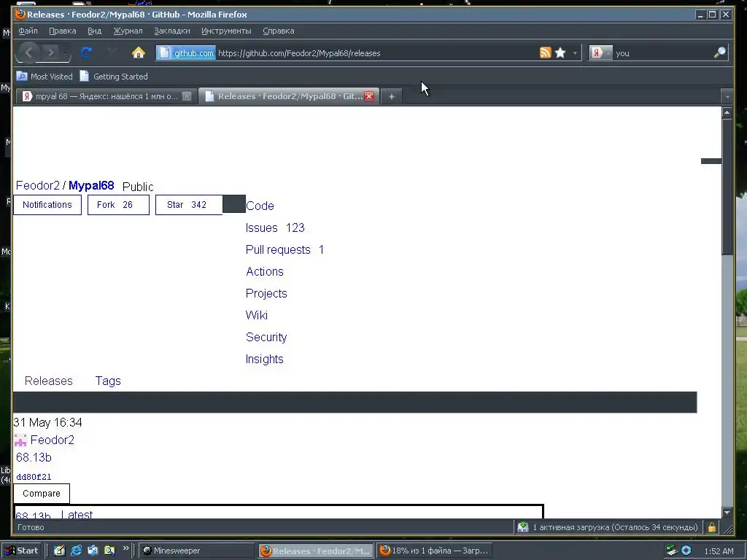Switch to the 18% download window in taskbar

click(435, 551)
